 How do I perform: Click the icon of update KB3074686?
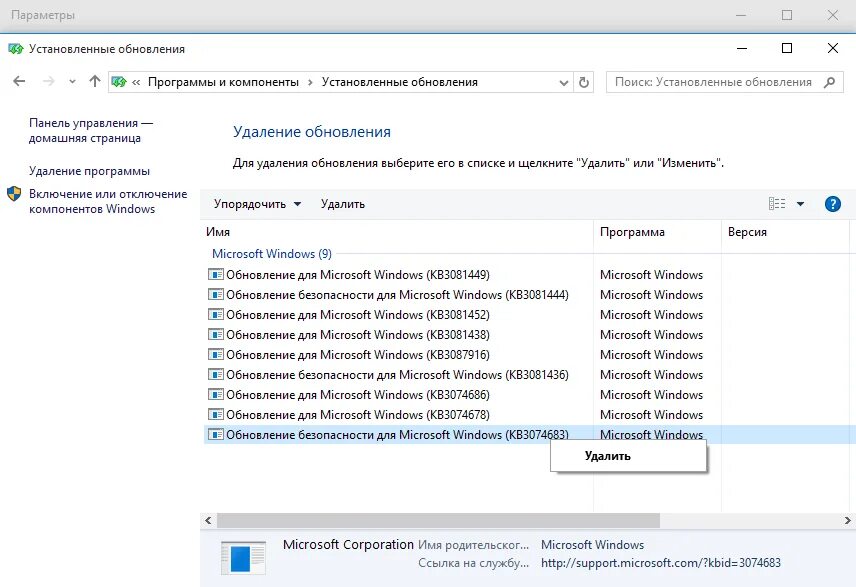point(216,394)
